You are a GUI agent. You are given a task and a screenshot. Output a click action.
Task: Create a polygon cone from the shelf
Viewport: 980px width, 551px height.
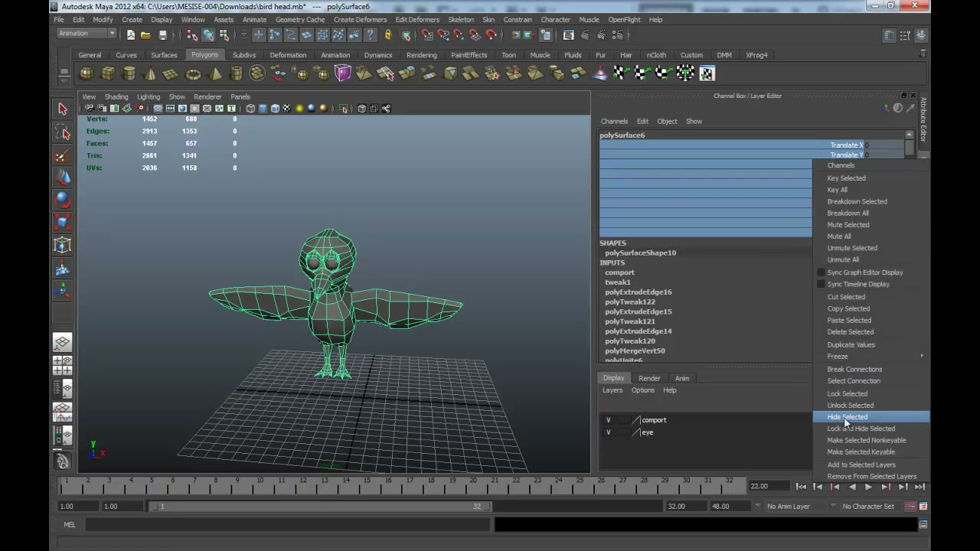coord(150,73)
